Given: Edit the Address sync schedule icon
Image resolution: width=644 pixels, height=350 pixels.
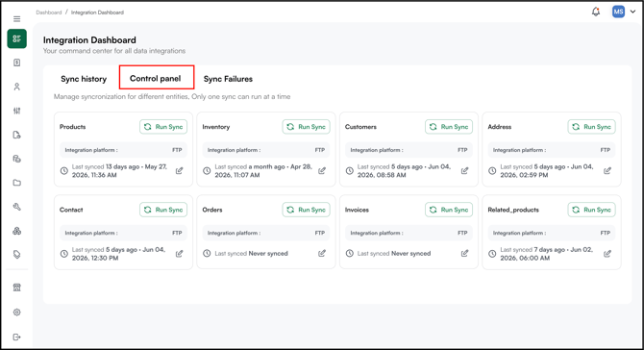Looking at the screenshot, I should click(607, 170).
